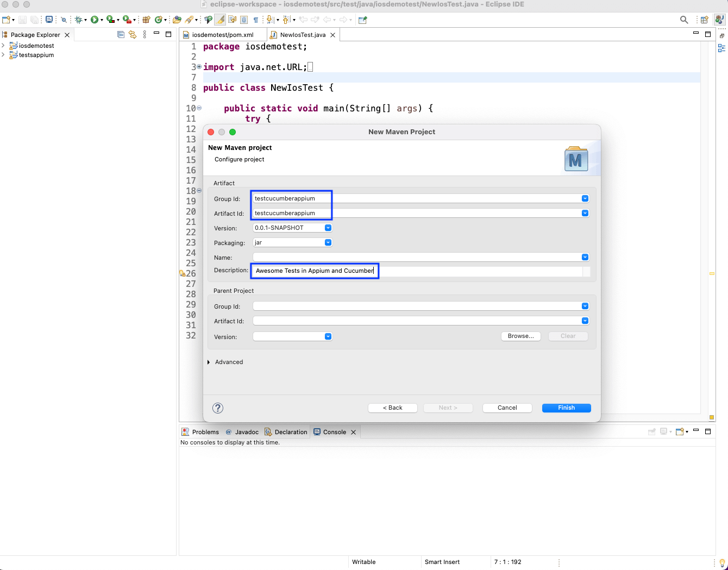Click the Open Console icon in Console view
Screen dimensions: 728x570
click(x=680, y=432)
